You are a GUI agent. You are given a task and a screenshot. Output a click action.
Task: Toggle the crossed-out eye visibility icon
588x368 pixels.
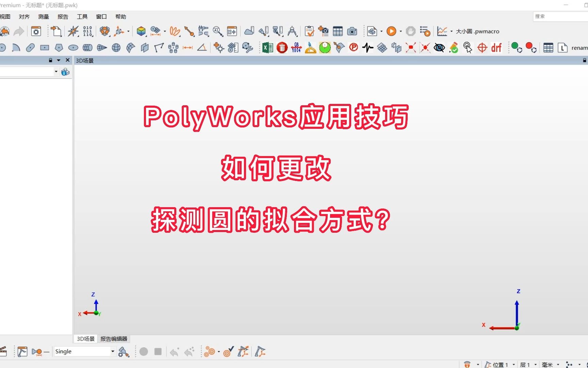(x=439, y=48)
